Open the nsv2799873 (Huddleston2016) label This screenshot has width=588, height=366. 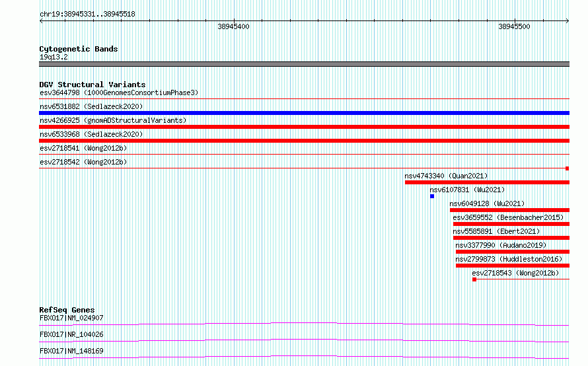tap(509, 259)
